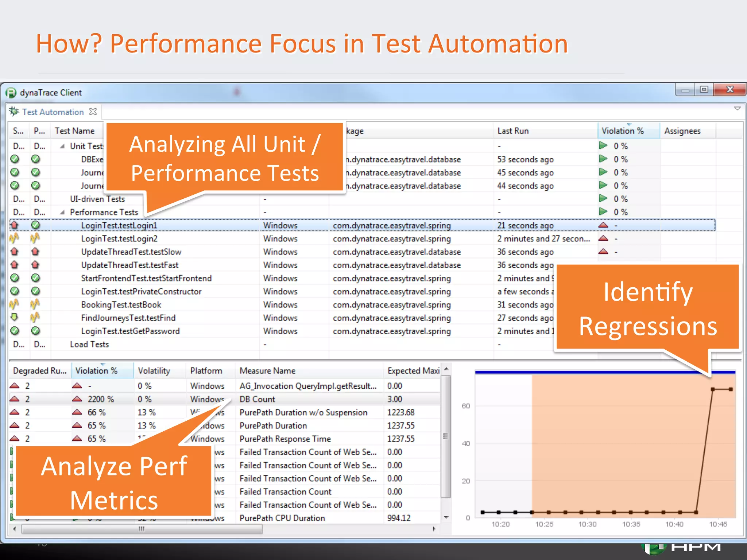Screen dimensions: 747x560
Task: Click the red violation triangle in testSlow row
Action: pyautogui.click(x=603, y=252)
